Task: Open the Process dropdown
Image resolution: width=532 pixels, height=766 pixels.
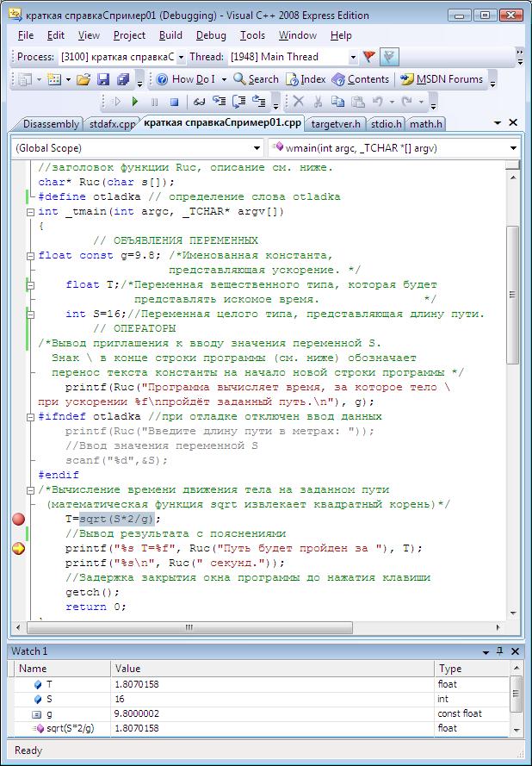Action: [181, 57]
